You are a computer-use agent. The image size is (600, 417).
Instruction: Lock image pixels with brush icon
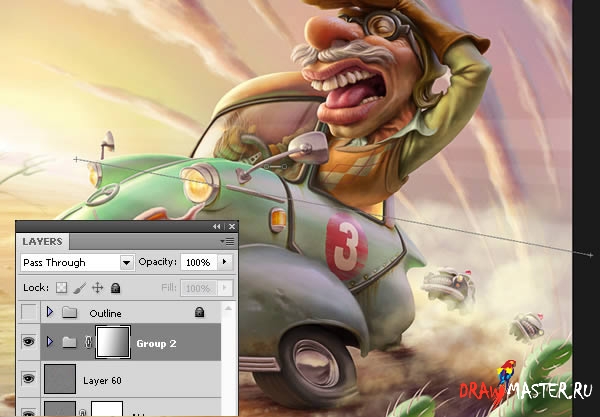(79, 288)
